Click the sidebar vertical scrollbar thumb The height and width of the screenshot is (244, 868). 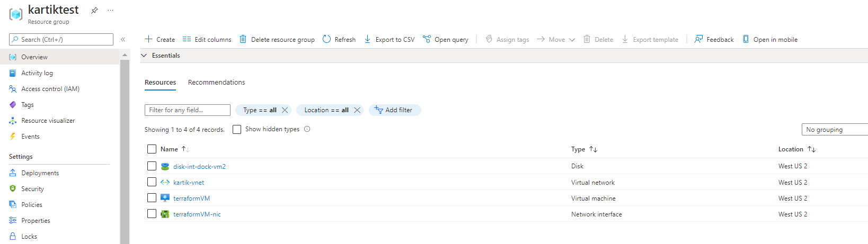(125, 152)
